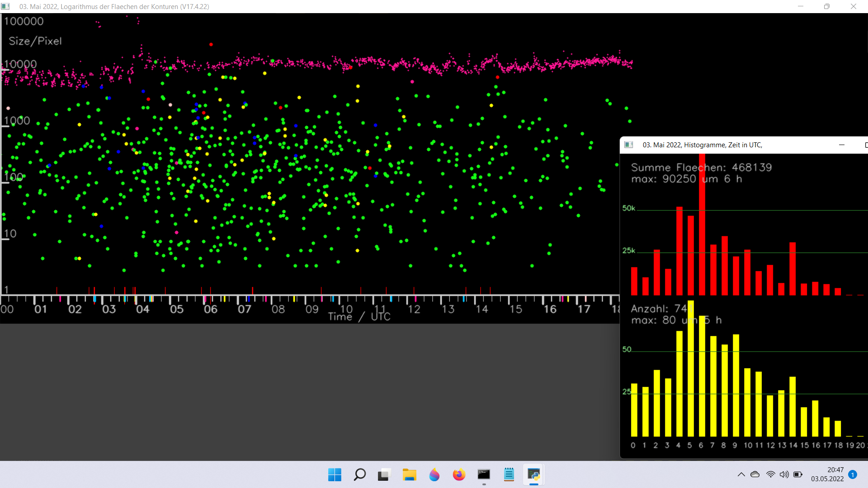
Task: Open the blue notification badge
Action: tap(853, 474)
